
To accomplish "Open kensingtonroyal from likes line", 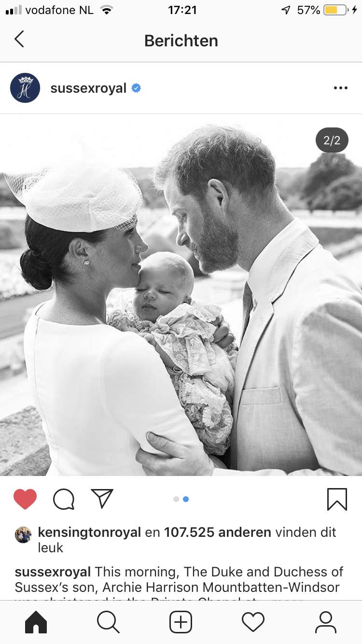I will pyautogui.click(x=89, y=532).
